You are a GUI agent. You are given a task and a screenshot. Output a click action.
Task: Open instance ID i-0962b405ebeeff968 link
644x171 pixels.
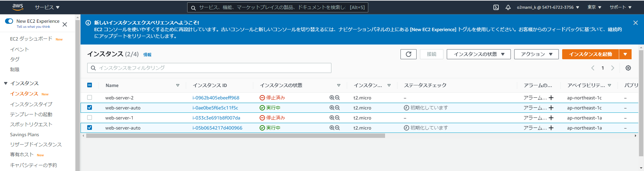(216, 98)
